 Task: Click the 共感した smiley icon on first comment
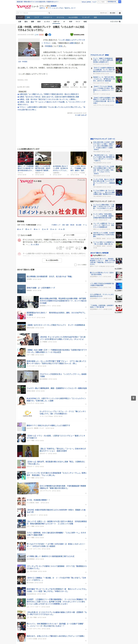58,248
